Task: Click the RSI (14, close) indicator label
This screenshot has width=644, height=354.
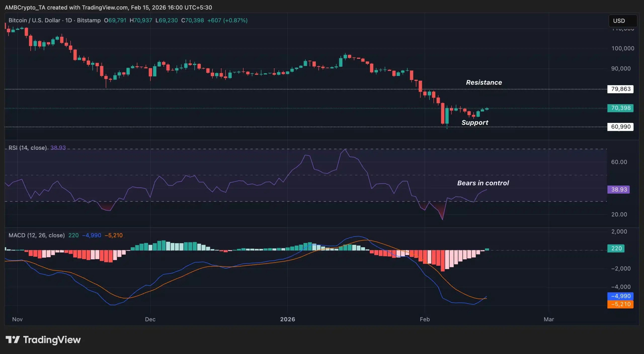Action: 27,148
